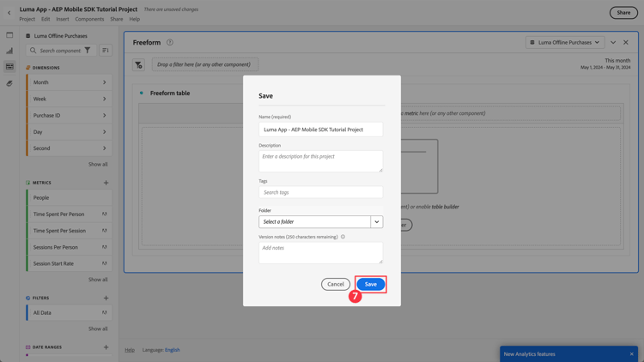The width and height of the screenshot is (644, 362).
Task: Click Adobe icon on Sessions Per Person
Action: (x=104, y=247)
